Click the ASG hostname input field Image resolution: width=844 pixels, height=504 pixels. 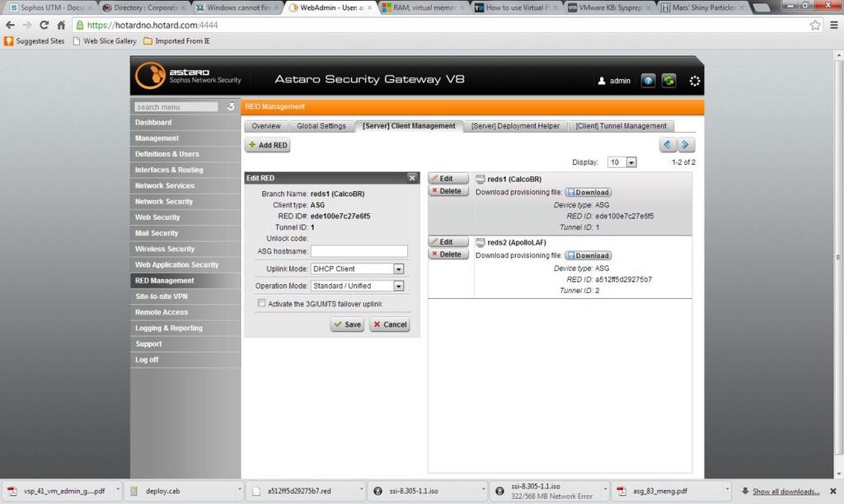click(359, 251)
